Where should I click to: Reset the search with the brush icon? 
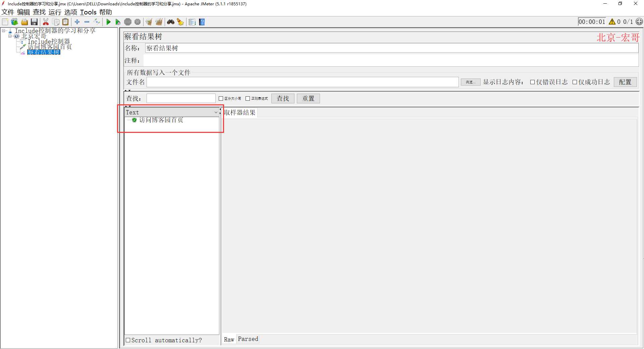point(180,22)
